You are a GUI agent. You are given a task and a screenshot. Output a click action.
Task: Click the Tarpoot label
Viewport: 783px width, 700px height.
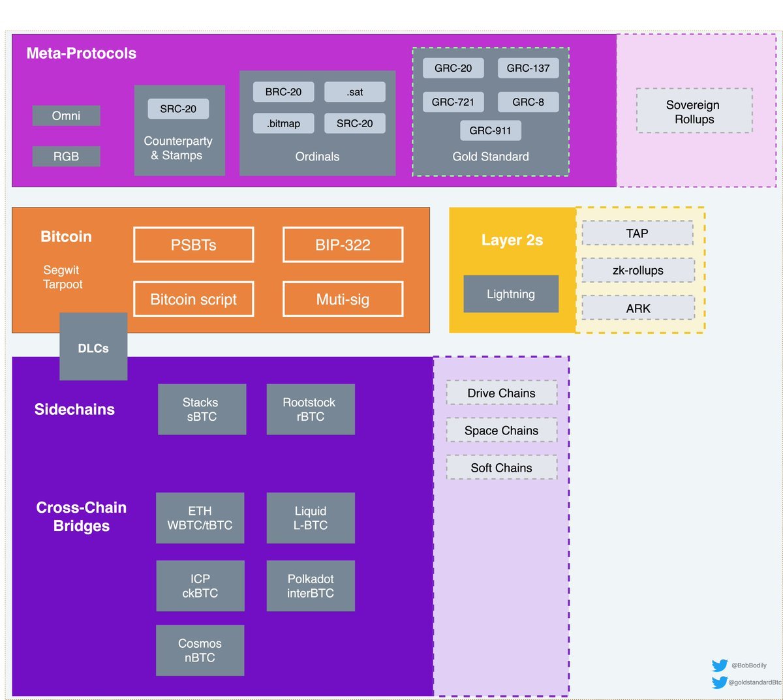63,284
